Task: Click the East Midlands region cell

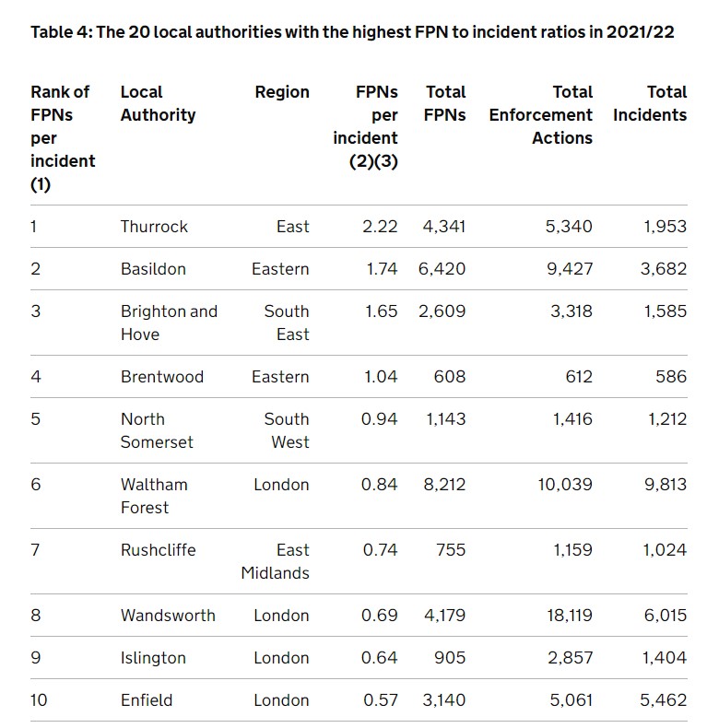Action: (x=275, y=561)
